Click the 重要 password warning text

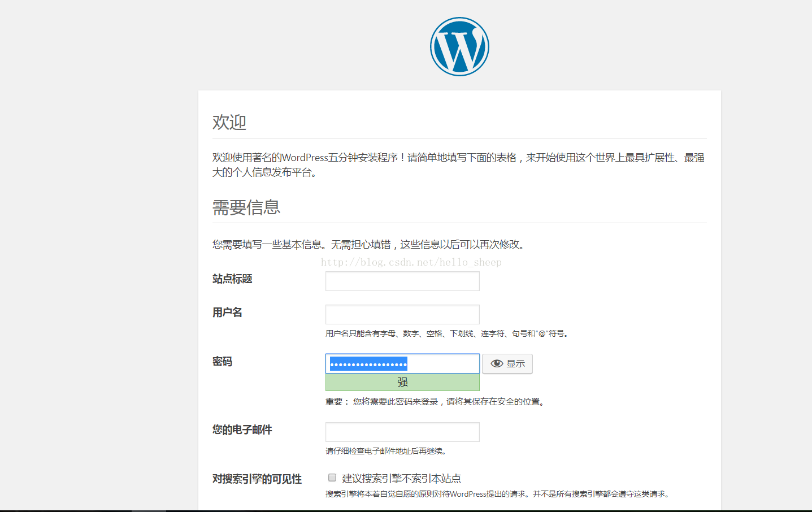(x=435, y=402)
